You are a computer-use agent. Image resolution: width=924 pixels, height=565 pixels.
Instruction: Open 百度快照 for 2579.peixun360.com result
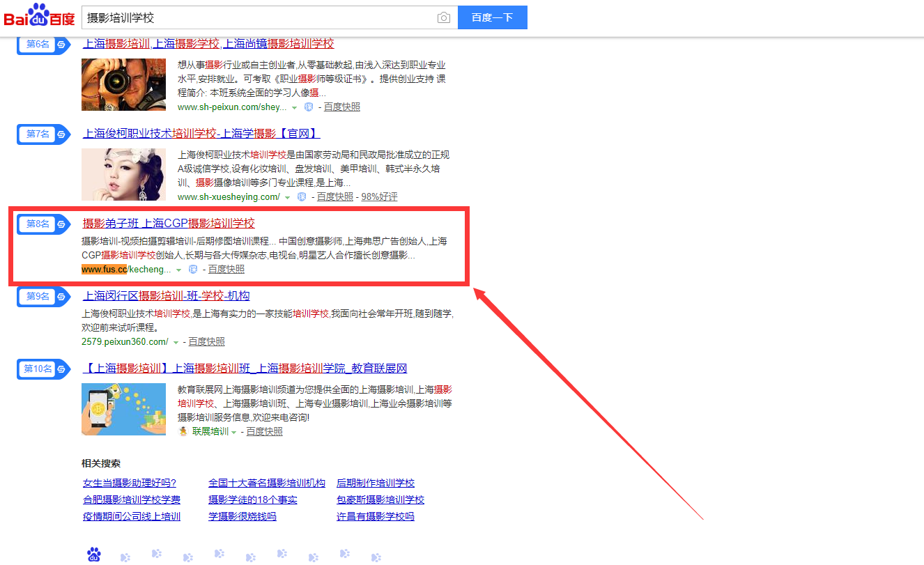click(x=207, y=342)
